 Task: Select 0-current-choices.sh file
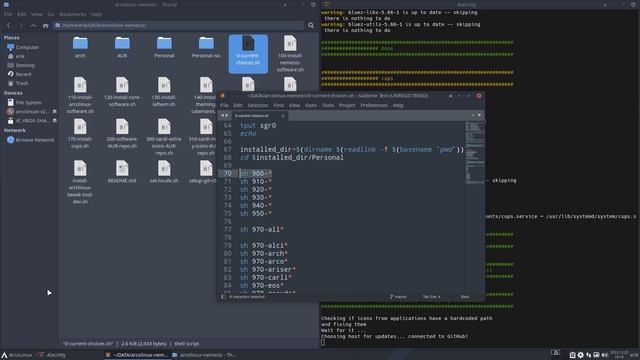click(x=248, y=53)
